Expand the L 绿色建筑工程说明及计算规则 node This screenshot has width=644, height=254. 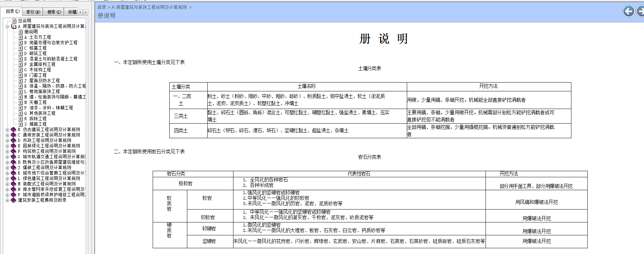(7, 179)
